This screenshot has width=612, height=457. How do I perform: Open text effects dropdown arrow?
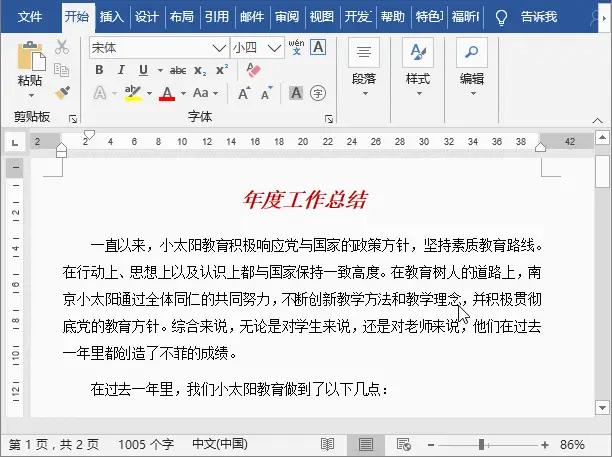tap(114, 93)
